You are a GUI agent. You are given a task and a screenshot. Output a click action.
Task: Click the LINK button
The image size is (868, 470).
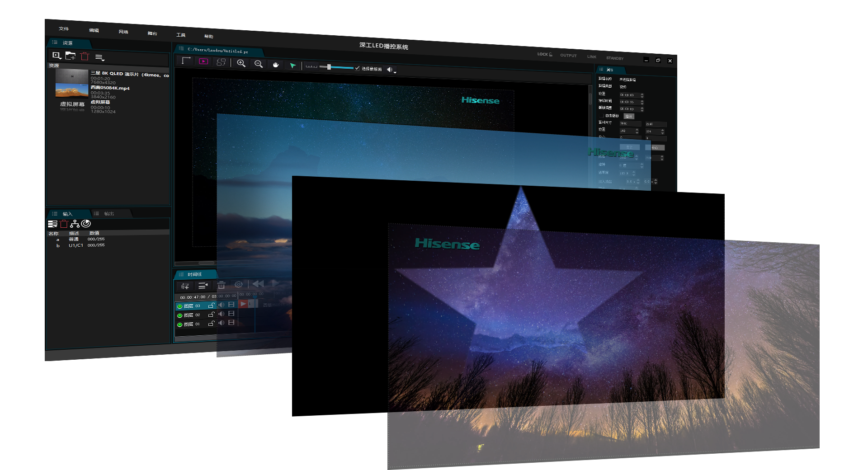click(592, 57)
